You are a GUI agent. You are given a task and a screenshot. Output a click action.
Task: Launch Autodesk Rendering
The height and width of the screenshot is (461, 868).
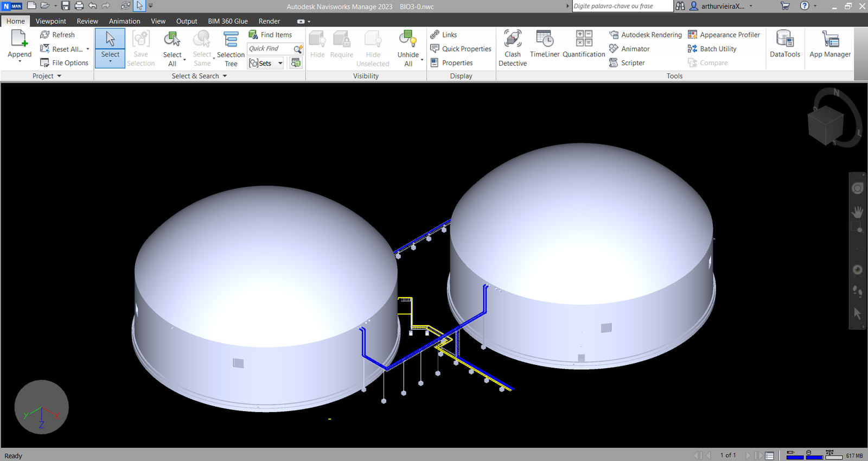tap(646, 35)
